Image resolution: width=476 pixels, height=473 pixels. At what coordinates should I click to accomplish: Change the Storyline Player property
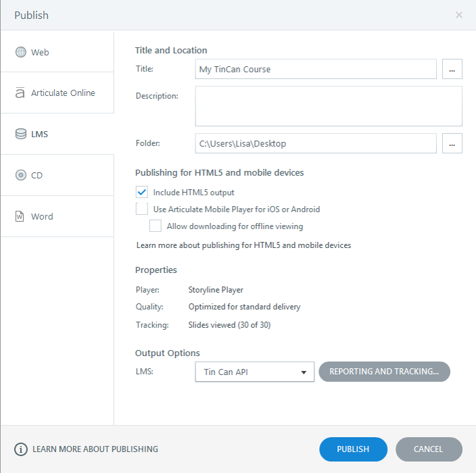click(x=216, y=290)
